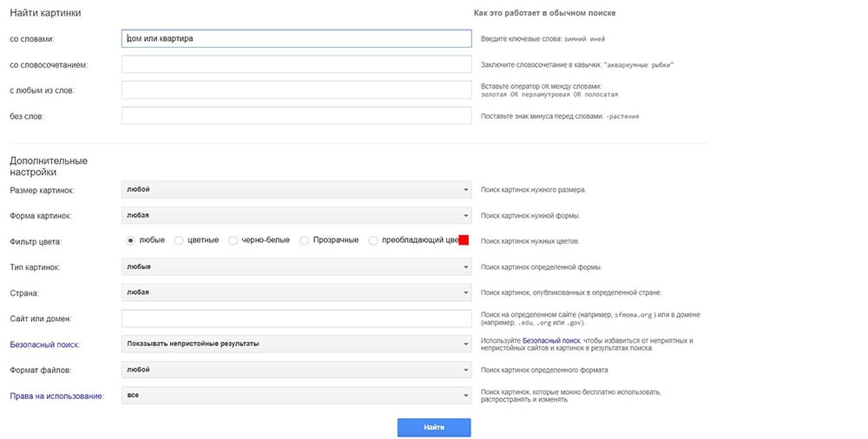
Task: Click into the 'Сайт или домен' text field
Action: (296, 318)
